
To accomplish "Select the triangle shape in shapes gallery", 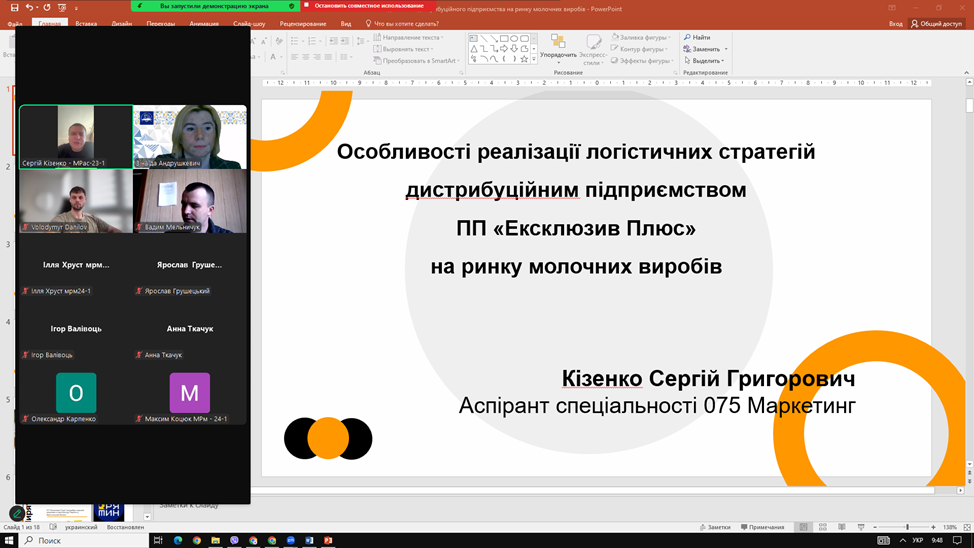I will [473, 48].
